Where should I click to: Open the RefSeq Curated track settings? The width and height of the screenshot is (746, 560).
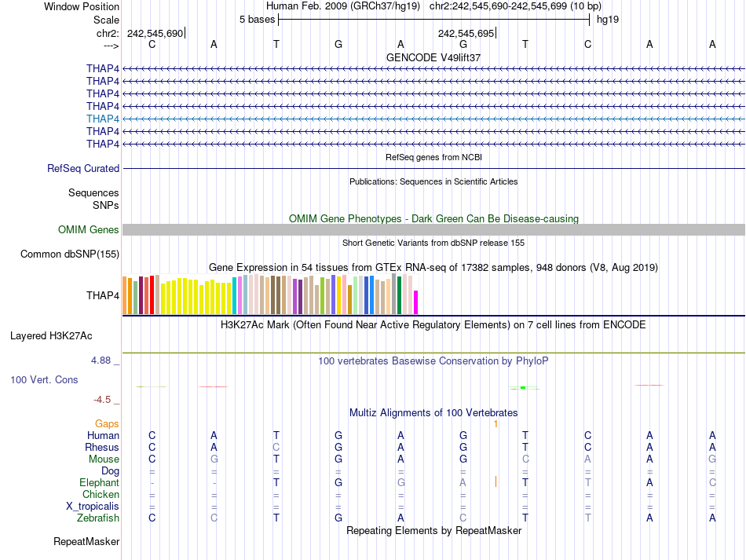tap(83, 168)
